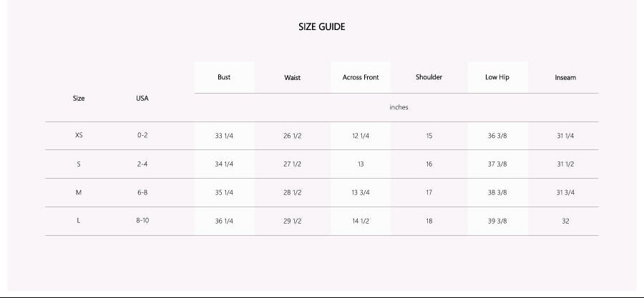This screenshot has height=298, width=644.
Task: Select the 14 1/2 across front value
Action: [x=361, y=222]
